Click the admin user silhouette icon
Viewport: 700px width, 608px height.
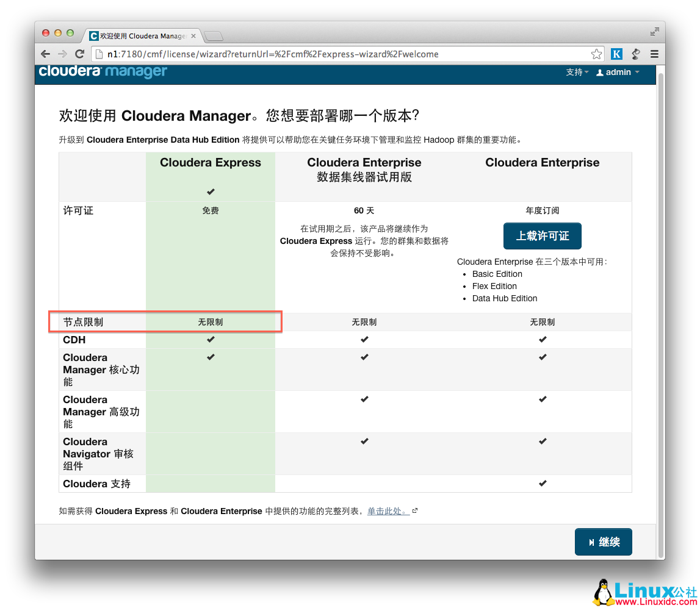[x=602, y=72]
